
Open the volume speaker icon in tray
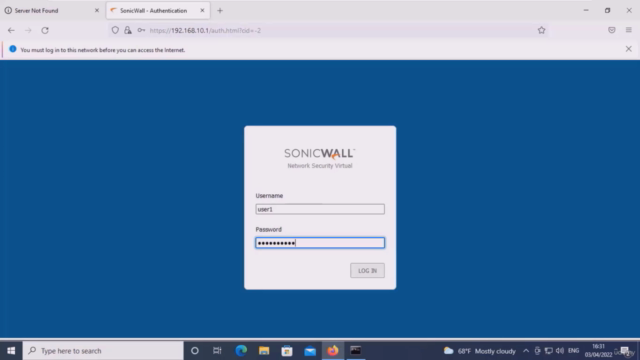tap(560, 351)
